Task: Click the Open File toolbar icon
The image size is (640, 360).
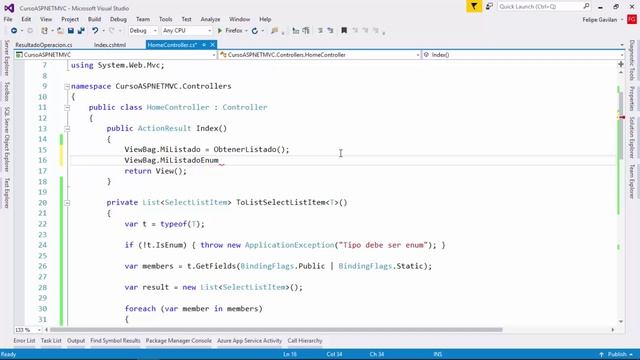Action: coord(60,31)
